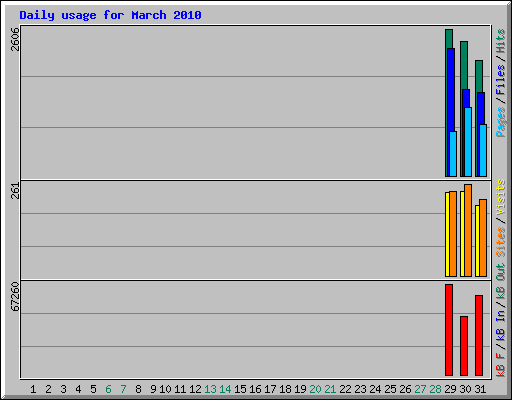Click the Sites legend label
This screenshot has width=512, height=400.
[x=500, y=241]
